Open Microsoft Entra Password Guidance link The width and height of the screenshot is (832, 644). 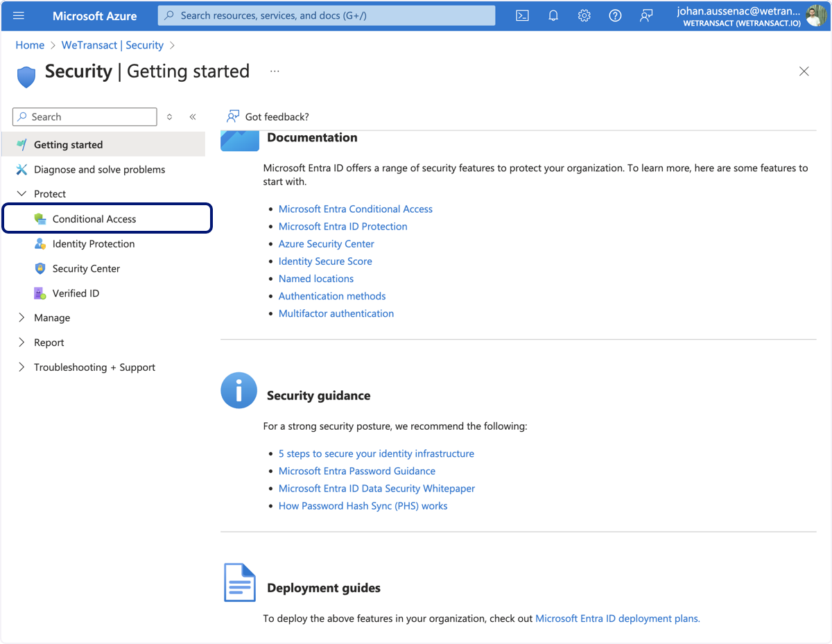point(357,471)
